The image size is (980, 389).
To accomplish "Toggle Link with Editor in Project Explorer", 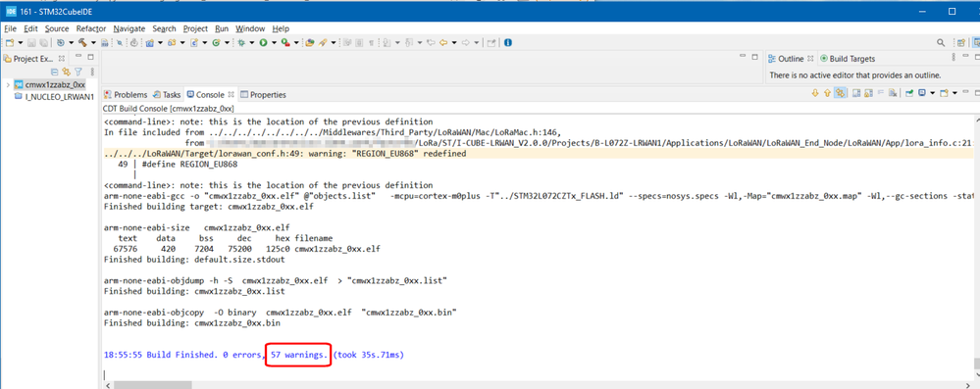I will [x=67, y=72].
